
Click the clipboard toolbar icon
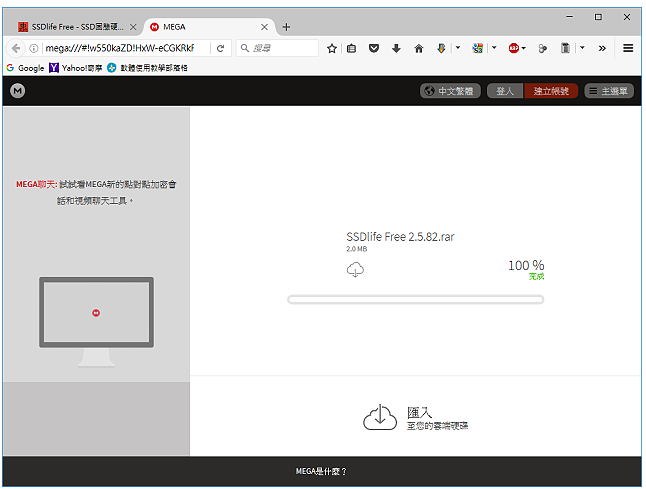coord(565,49)
